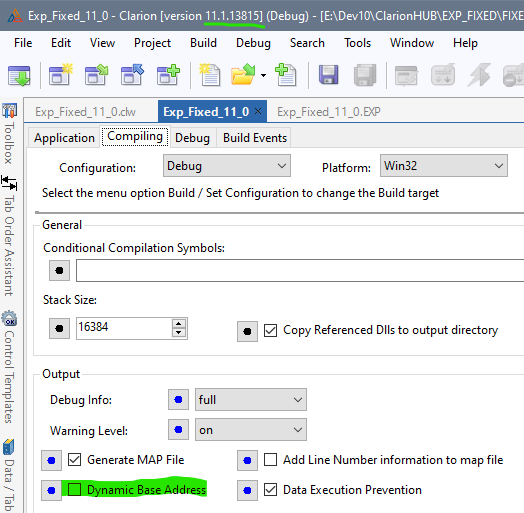Click the dot button beside Conditional Compilation Symbols
524x513 pixels.
click(59, 270)
